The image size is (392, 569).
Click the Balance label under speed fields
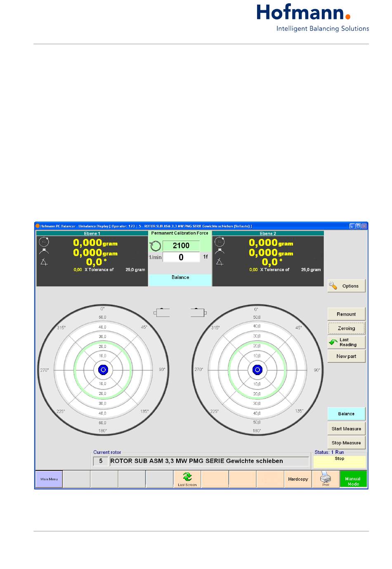[180, 277]
